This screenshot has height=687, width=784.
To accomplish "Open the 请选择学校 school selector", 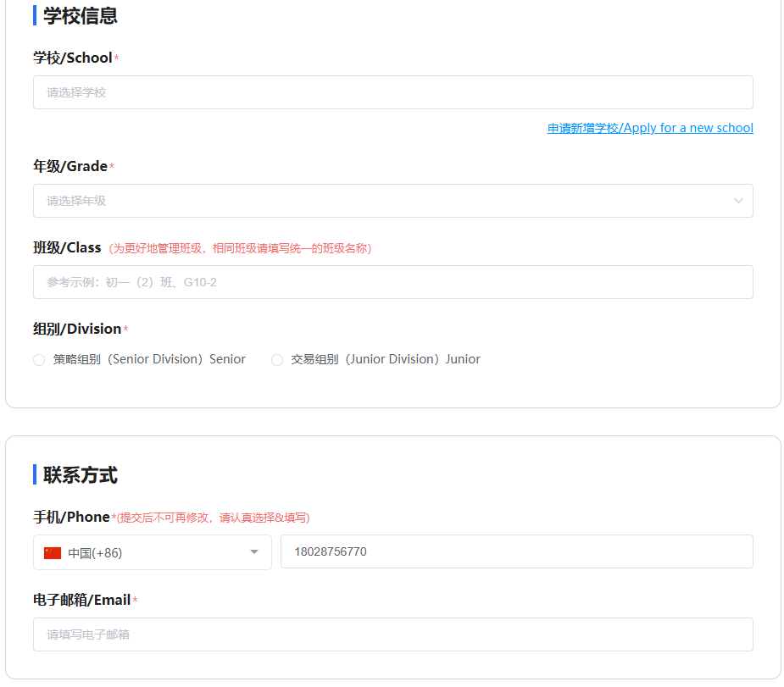I will coord(392,92).
